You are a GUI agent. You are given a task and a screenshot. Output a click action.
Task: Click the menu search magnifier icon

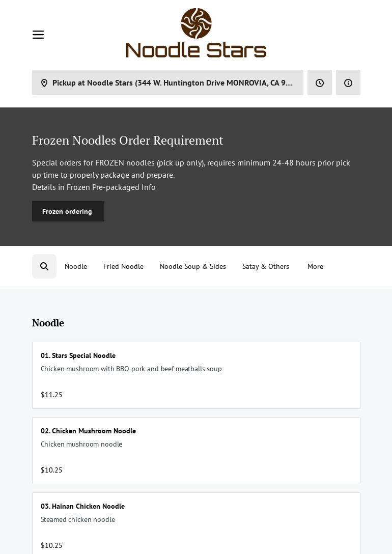pos(44,266)
